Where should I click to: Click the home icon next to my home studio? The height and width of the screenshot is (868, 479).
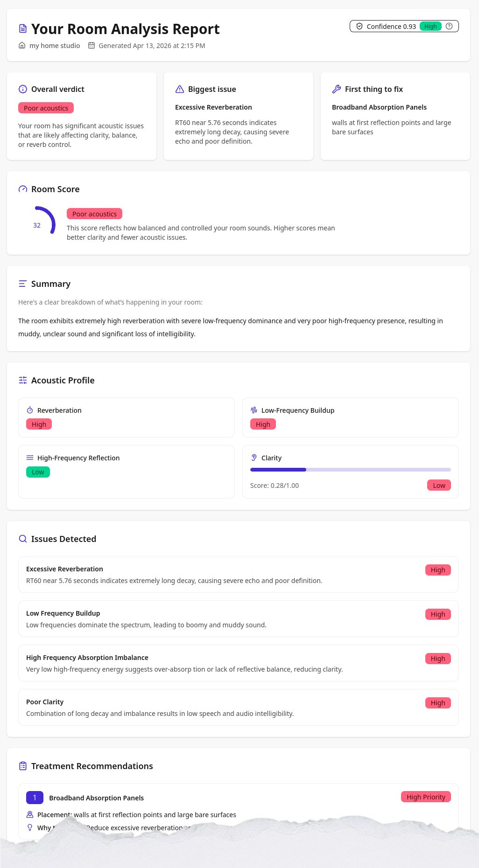(22, 45)
